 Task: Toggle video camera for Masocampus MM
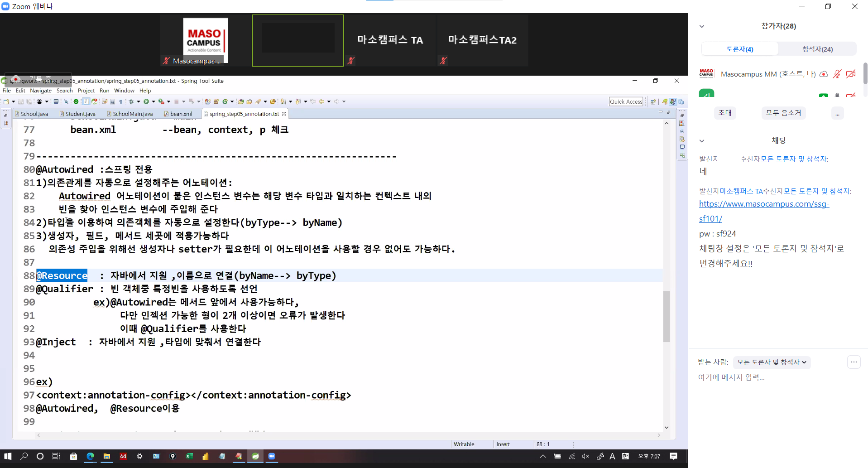(x=851, y=74)
